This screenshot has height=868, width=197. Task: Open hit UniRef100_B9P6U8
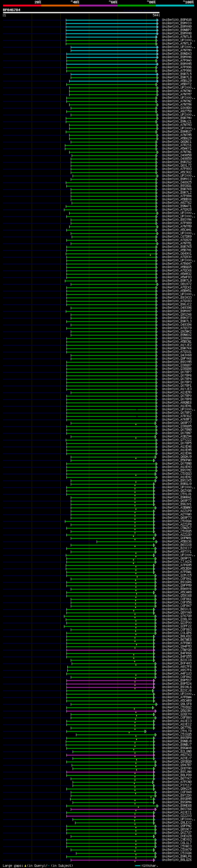(x=177, y=20)
